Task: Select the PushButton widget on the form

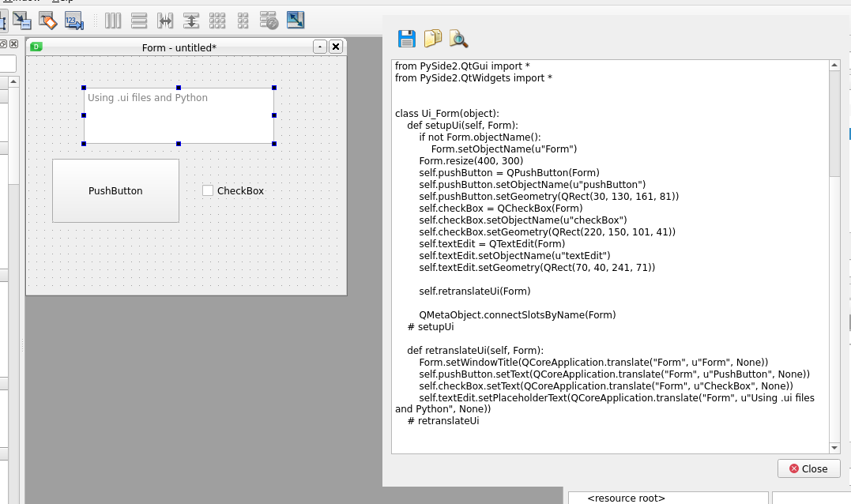Action: coord(115,190)
